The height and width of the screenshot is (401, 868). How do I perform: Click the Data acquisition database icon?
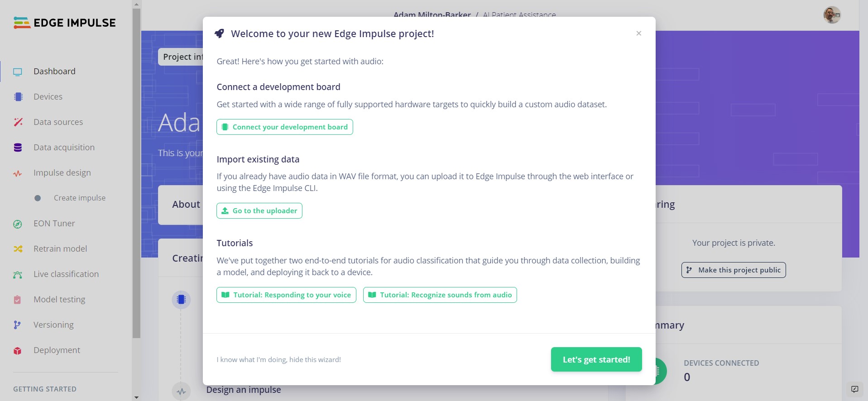pos(18,148)
